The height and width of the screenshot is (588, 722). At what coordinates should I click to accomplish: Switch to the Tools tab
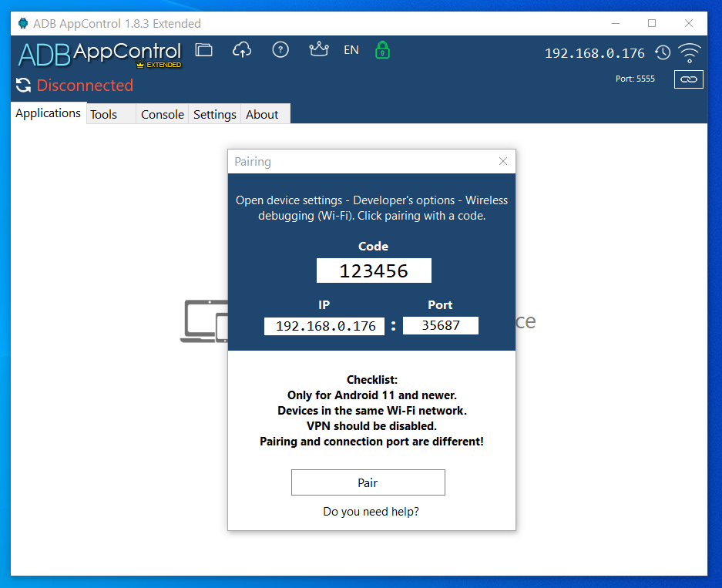point(111,114)
